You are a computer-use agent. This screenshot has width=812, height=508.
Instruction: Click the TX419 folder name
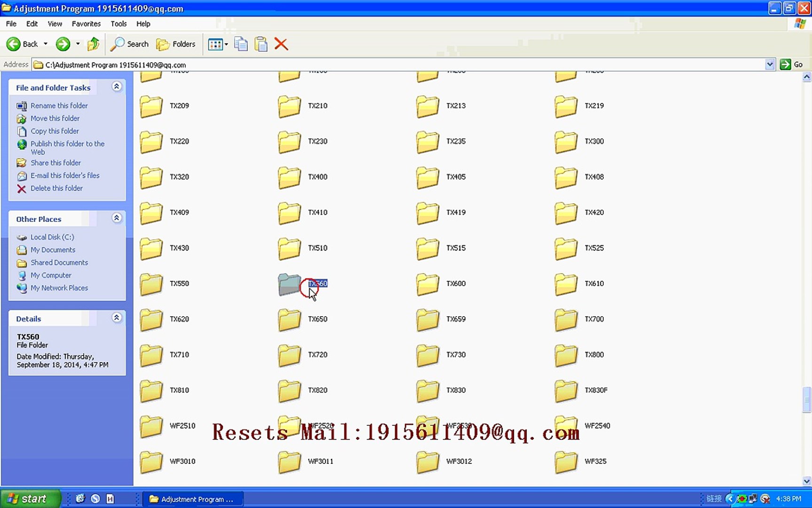tap(456, 212)
